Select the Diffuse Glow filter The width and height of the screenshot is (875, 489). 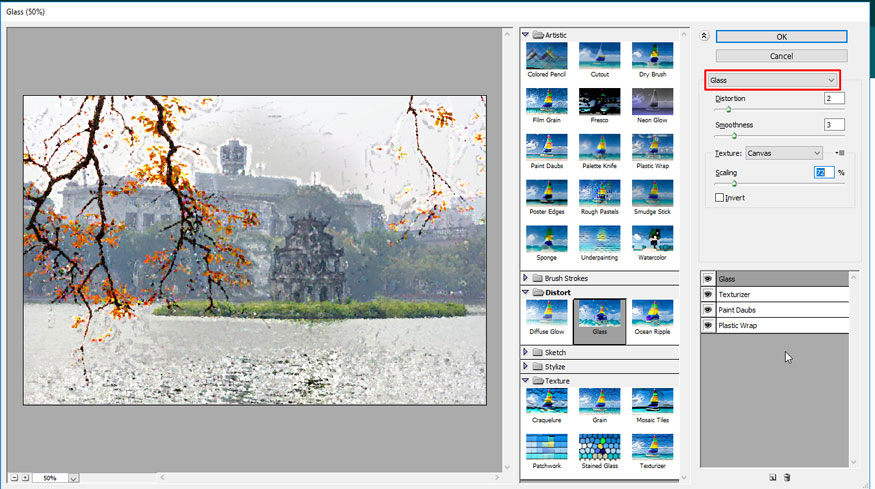[x=546, y=313]
